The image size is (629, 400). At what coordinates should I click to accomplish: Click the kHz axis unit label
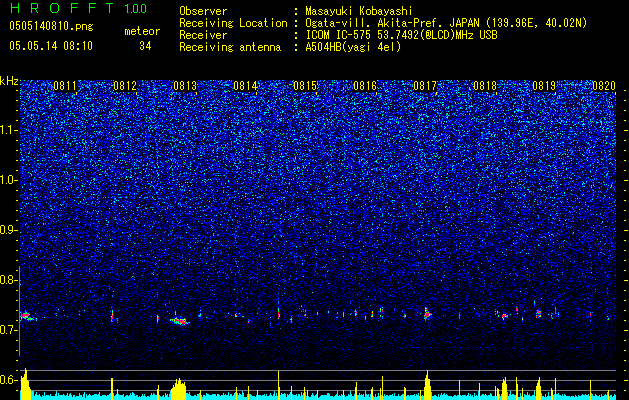pyautogui.click(x=9, y=81)
